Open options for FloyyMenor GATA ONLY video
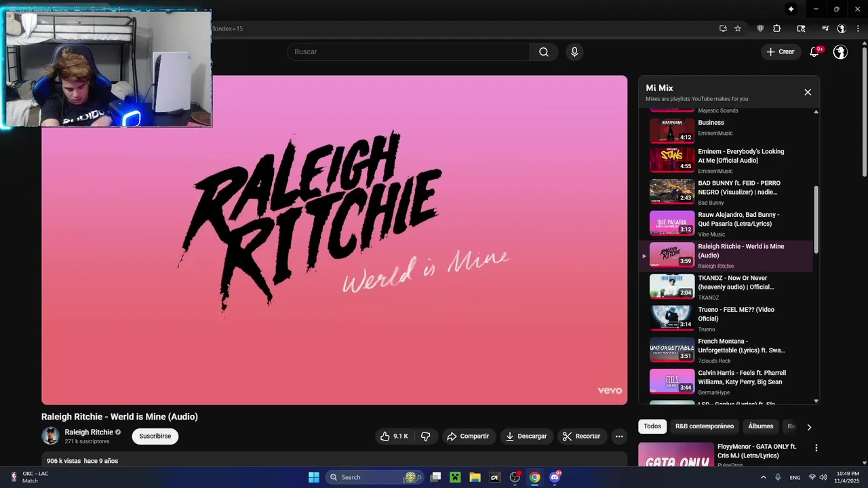The image size is (868, 488). tap(816, 448)
